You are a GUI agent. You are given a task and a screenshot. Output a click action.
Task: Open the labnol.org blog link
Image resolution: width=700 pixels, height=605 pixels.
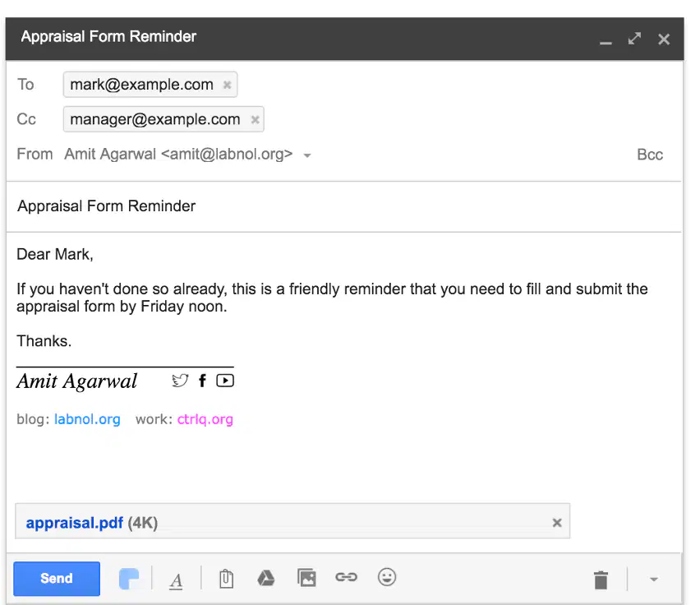tap(87, 420)
